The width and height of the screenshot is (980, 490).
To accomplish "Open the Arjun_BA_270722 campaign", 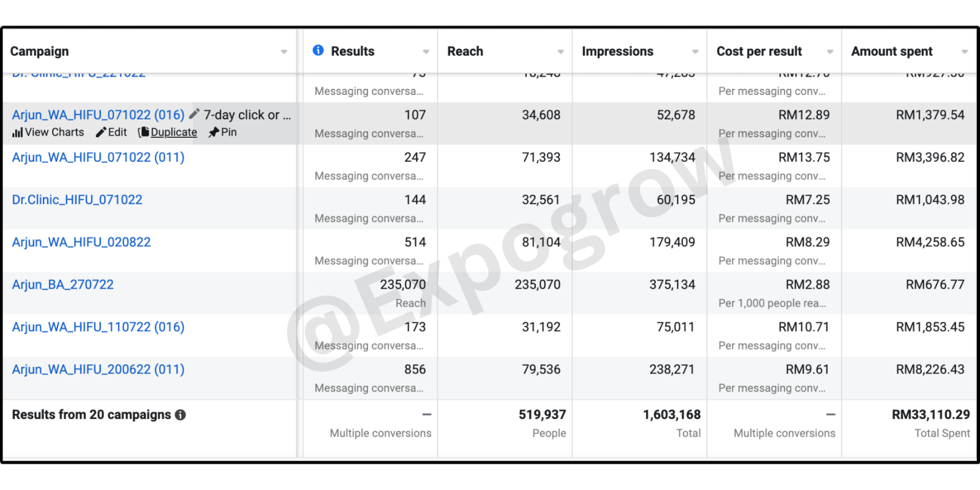I will click(63, 284).
